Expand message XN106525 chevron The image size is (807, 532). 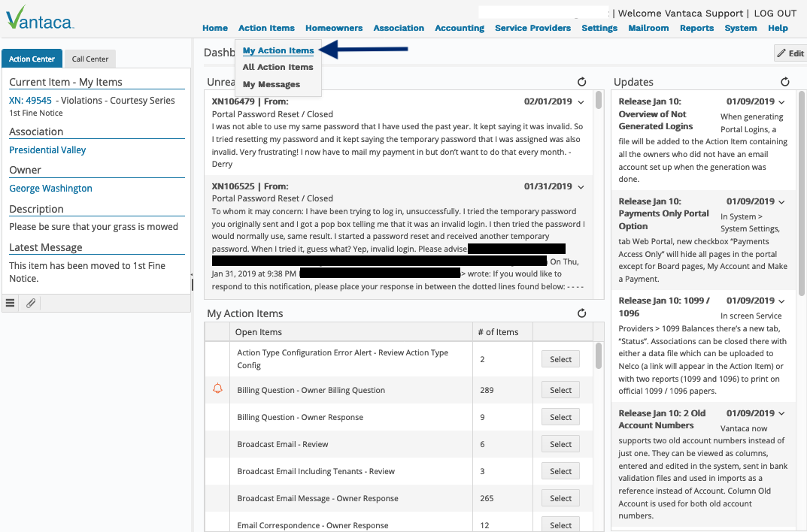(x=581, y=187)
